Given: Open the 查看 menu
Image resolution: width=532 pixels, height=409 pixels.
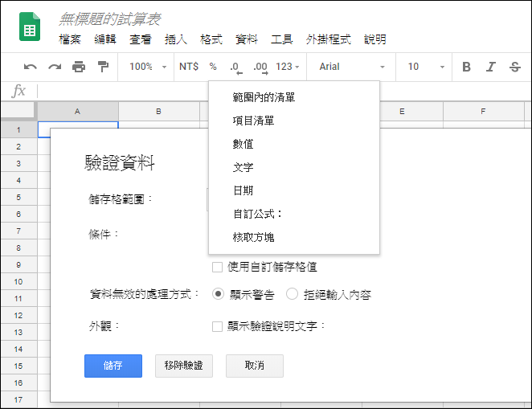Looking at the screenshot, I should pyautogui.click(x=141, y=39).
